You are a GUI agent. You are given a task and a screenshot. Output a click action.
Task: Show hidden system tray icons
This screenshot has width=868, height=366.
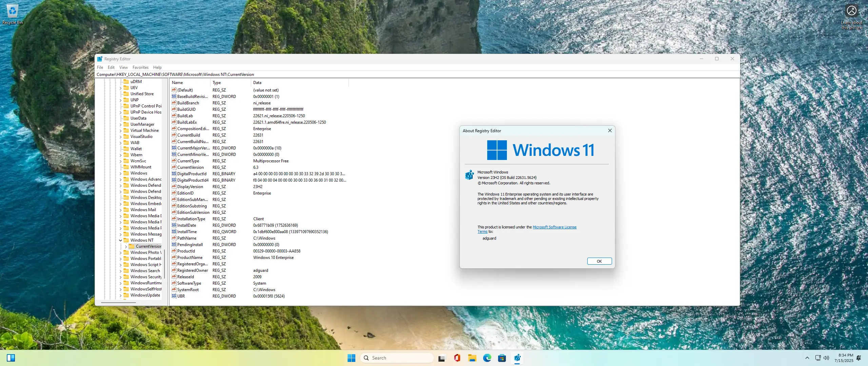pyautogui.click(x=807, y=358)
